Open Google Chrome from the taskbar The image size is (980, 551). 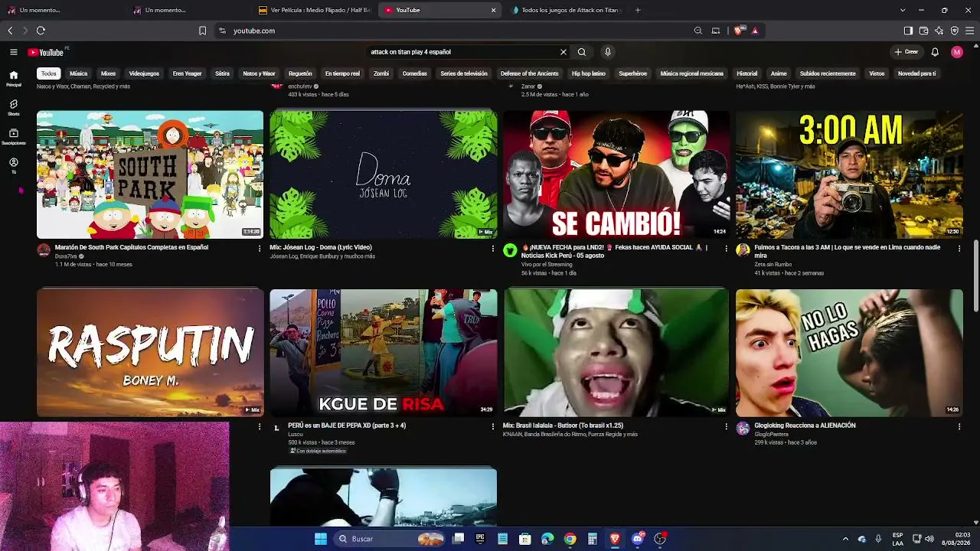pos(570,539)
